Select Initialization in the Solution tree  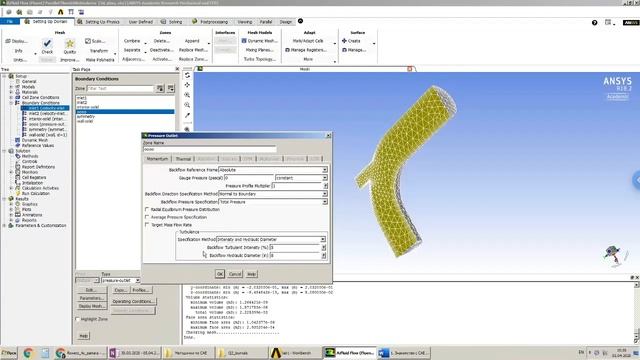[33, 183]
